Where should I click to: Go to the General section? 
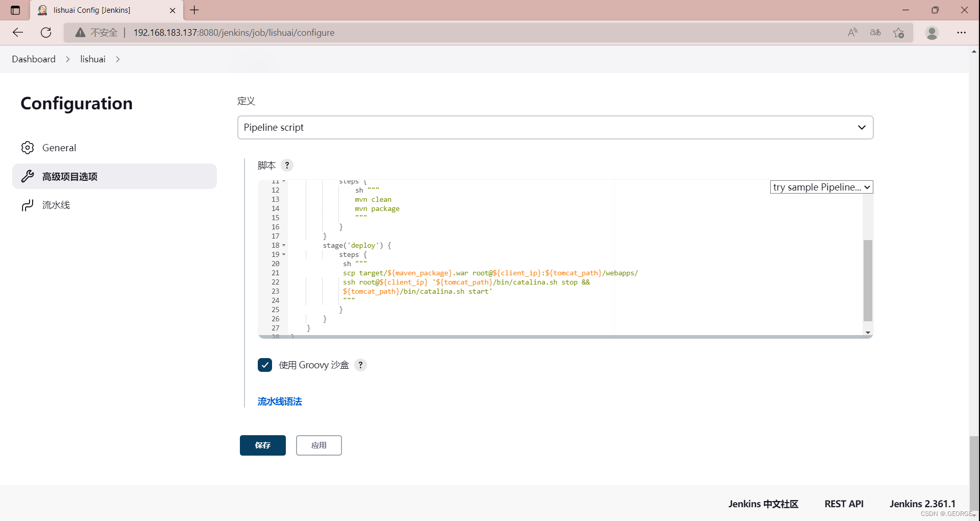point(114,148)
